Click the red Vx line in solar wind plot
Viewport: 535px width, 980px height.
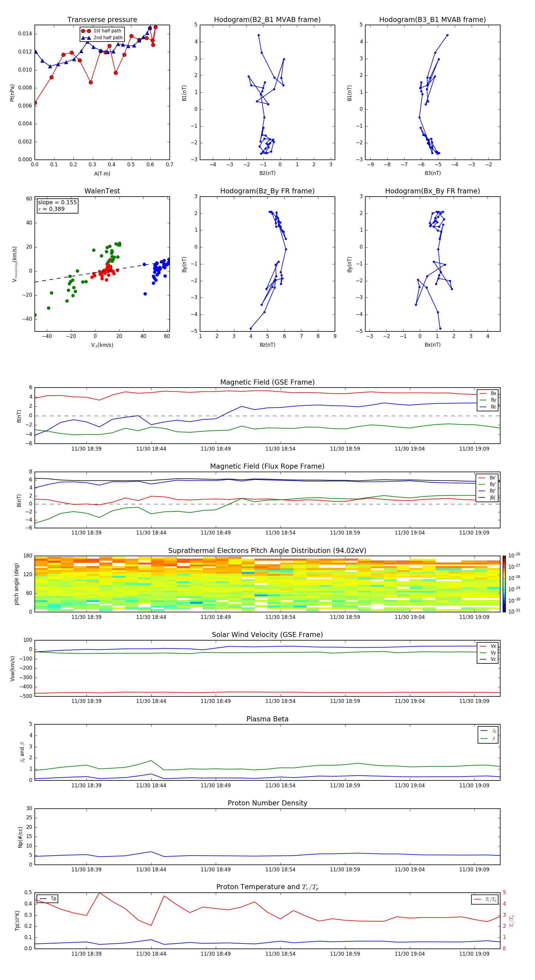click(267, 692)
